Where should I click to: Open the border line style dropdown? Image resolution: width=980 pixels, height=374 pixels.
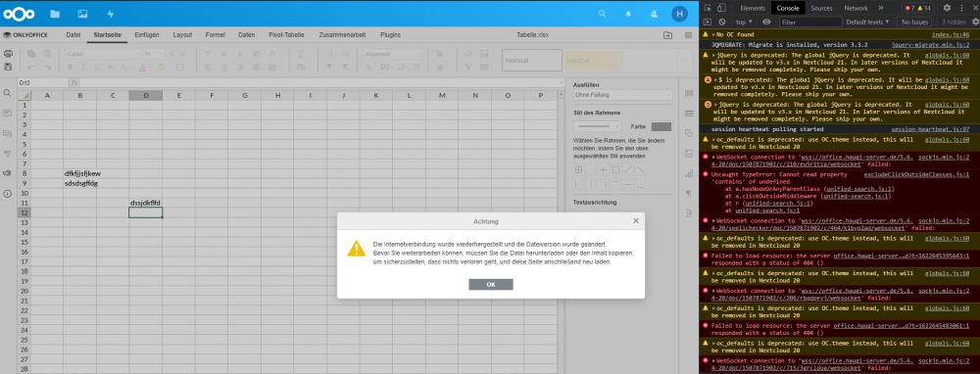point(596,126)
